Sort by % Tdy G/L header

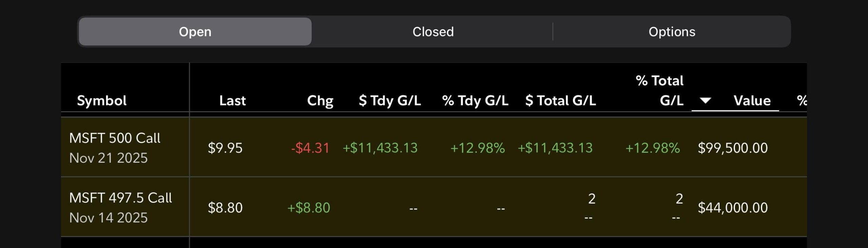[x=475, y=101]
